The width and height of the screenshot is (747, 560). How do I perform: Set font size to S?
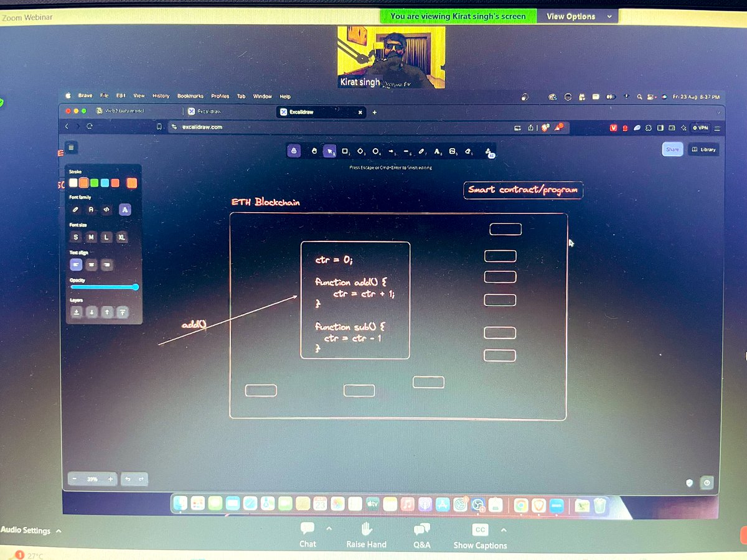pyautogui.click(x=76, y=237)
